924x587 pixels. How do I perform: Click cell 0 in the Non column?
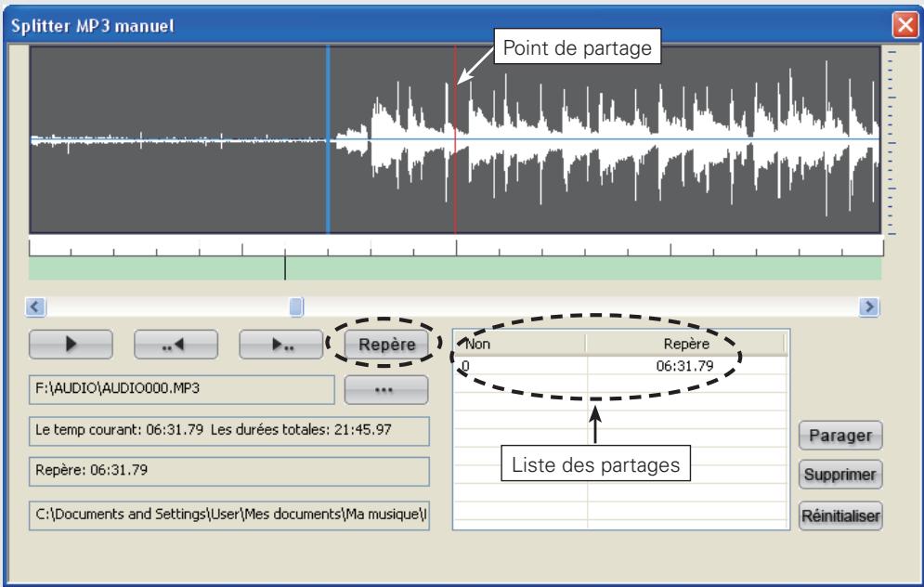click(x=465, y=366)
